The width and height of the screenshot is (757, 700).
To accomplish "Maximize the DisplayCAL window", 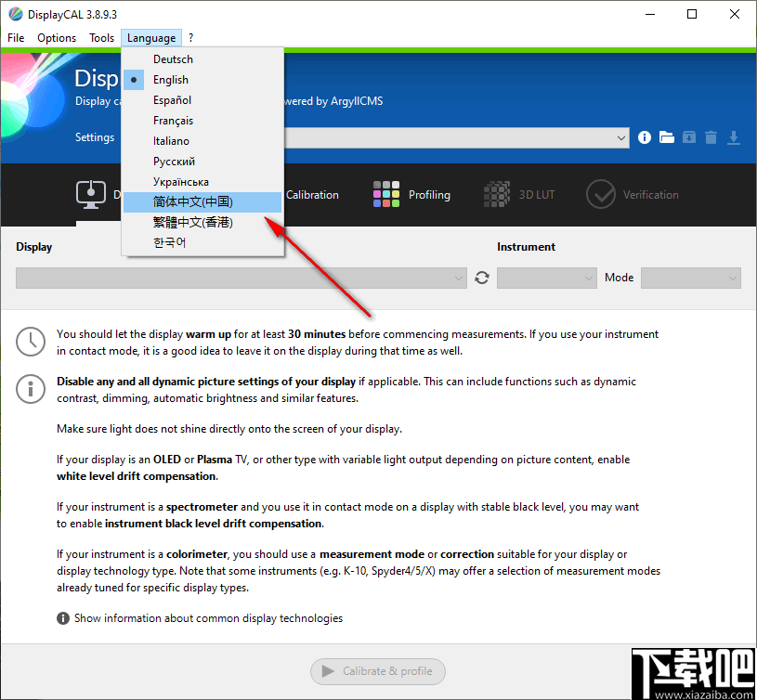I will click(x=692, y=14).
